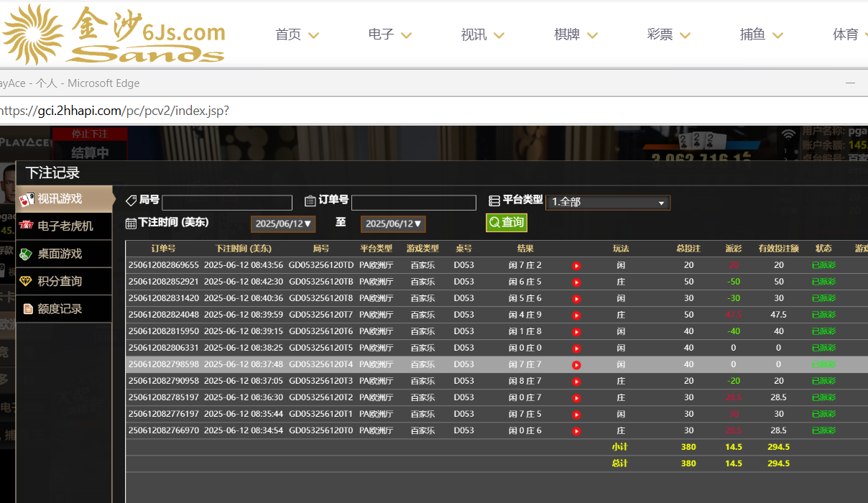The width and height of the screenshot is (868, 503).
Task: Expand the 彩票 navigation menu
Action: coord(668,34)
